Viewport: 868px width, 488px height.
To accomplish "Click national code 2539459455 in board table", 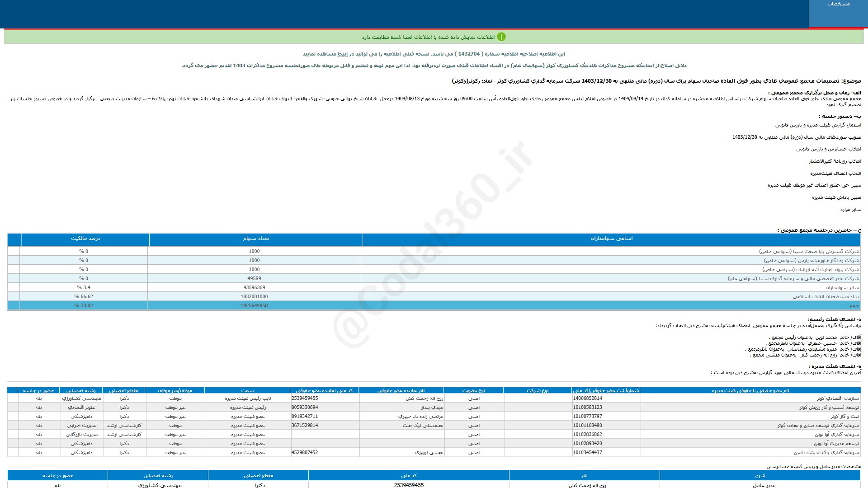I will [305, 399].
